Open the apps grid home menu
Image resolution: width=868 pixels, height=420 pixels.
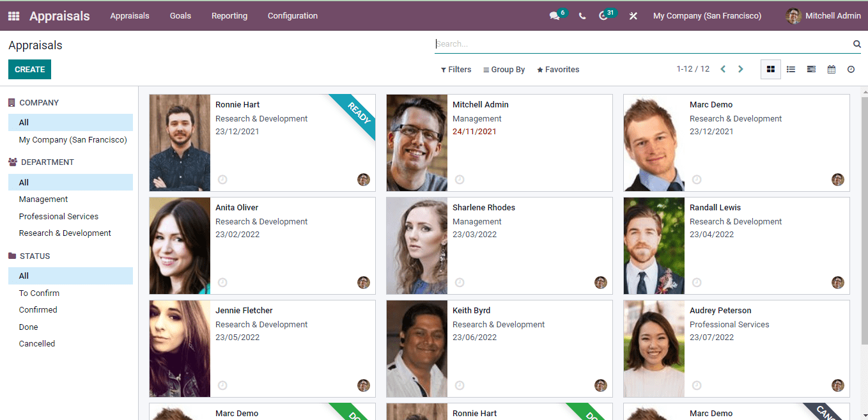pyautogui.click(x=13, y=16)
